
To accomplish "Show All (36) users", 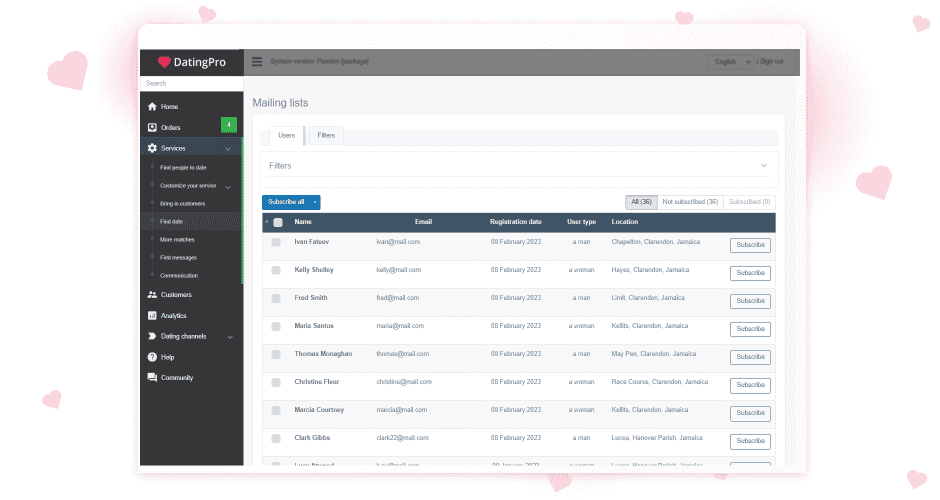I will pos(641,202).
